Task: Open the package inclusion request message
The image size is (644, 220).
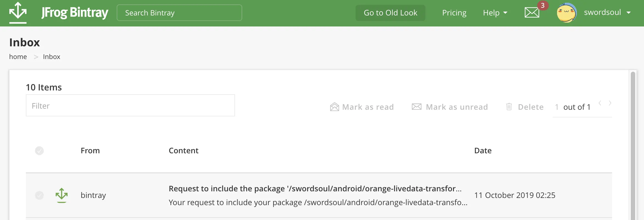Action: pos(315,189)
